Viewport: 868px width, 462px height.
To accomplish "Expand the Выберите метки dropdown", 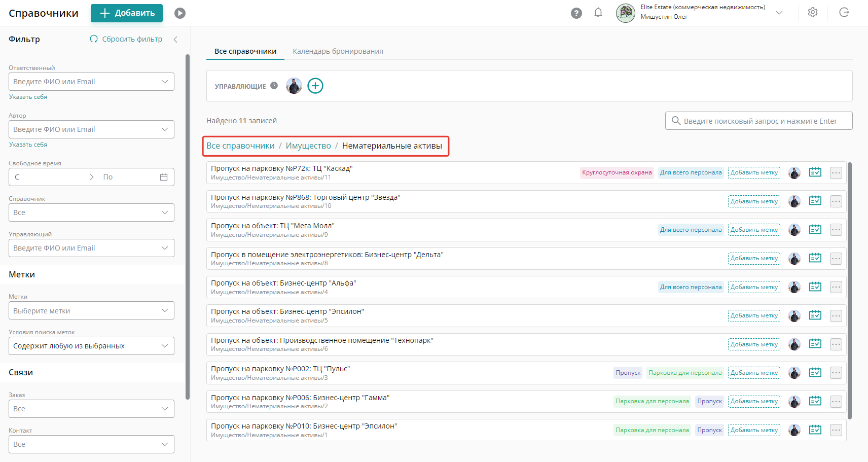I will 91,310.
